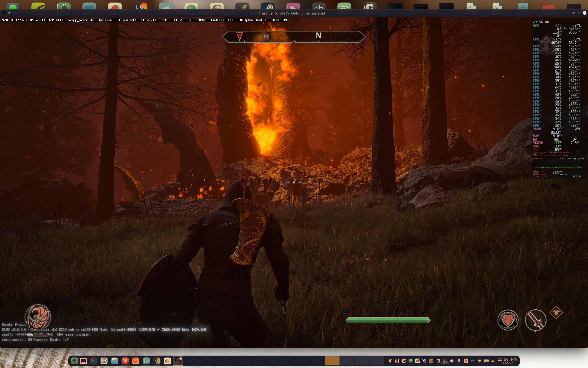This screenshot has width=588, height=368.
Task: Toggle the pause tray icon
Action: click(438, 361)
